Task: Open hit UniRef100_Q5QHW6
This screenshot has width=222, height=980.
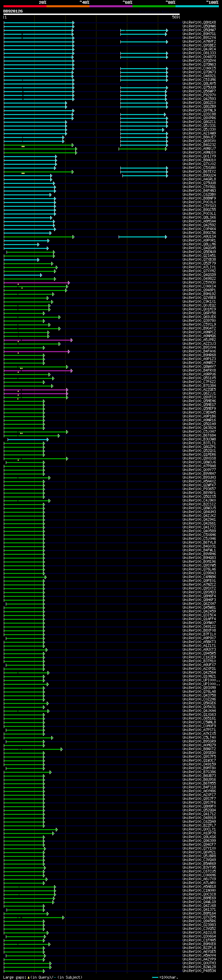Action: (199, 26)
